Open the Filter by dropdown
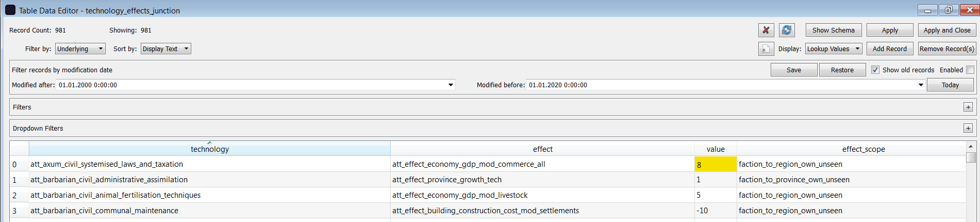This screenshot has height=222, width=980. click(x=80, y=49)
